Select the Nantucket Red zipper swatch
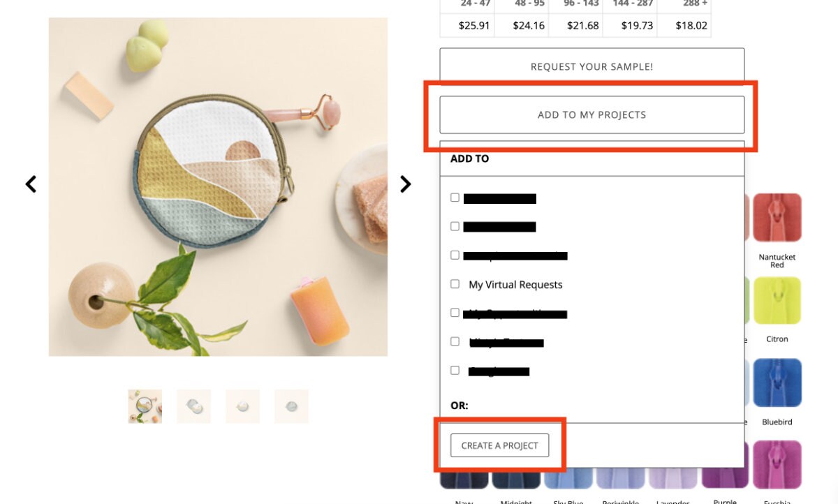Screen dimensions: 838x504 (777, 218)
